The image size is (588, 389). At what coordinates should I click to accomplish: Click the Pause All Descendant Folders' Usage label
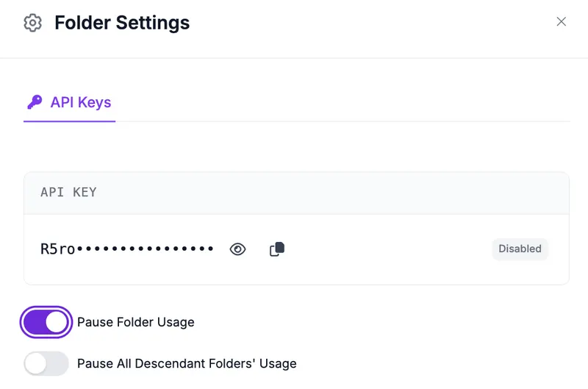187,363
